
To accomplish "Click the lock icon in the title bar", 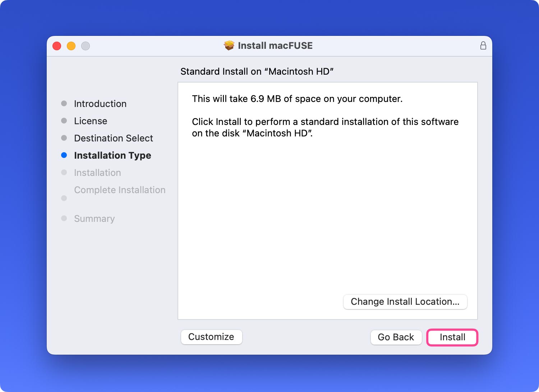I will pyautogui.click(x=483, y=46).
